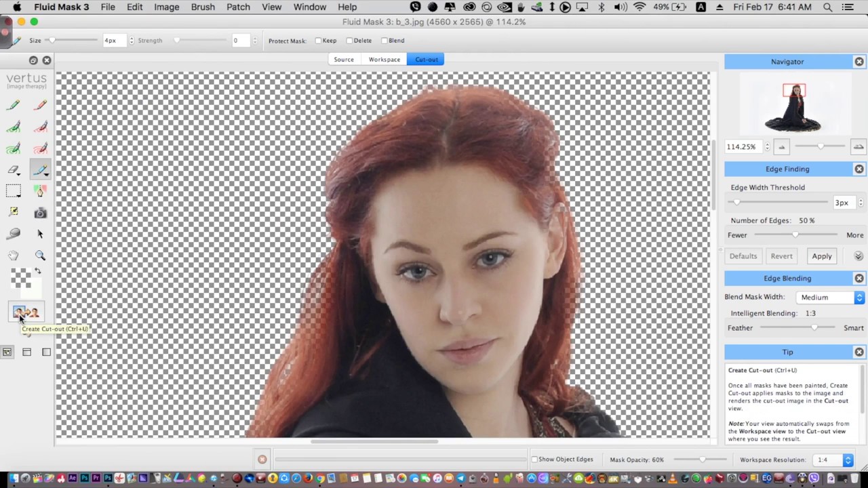Open the File menu
The height and width of the screenshot is (488, 868).
pos(108,7)
